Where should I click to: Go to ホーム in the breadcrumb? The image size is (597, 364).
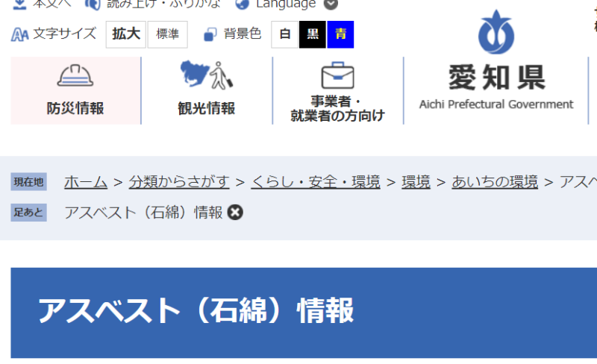point(85,182)
